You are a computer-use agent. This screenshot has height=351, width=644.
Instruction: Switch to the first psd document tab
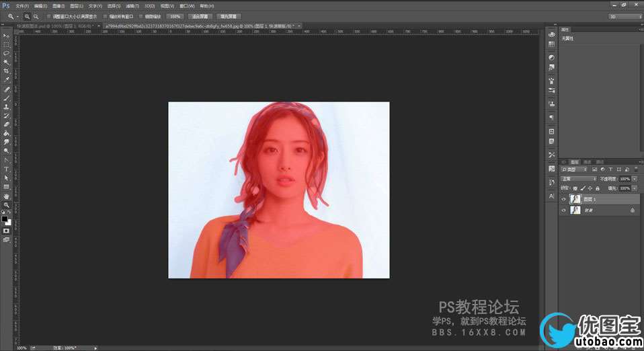(55, 26)
